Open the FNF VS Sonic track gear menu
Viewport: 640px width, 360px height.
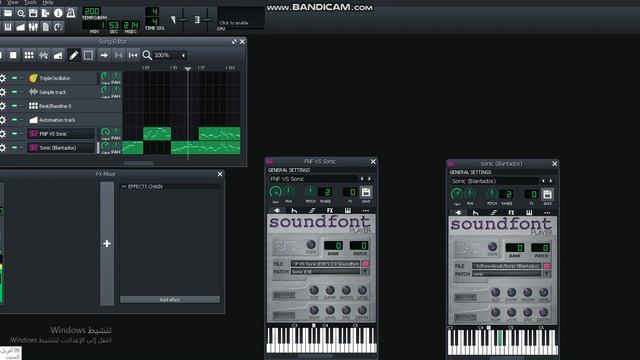click(3, 133)
